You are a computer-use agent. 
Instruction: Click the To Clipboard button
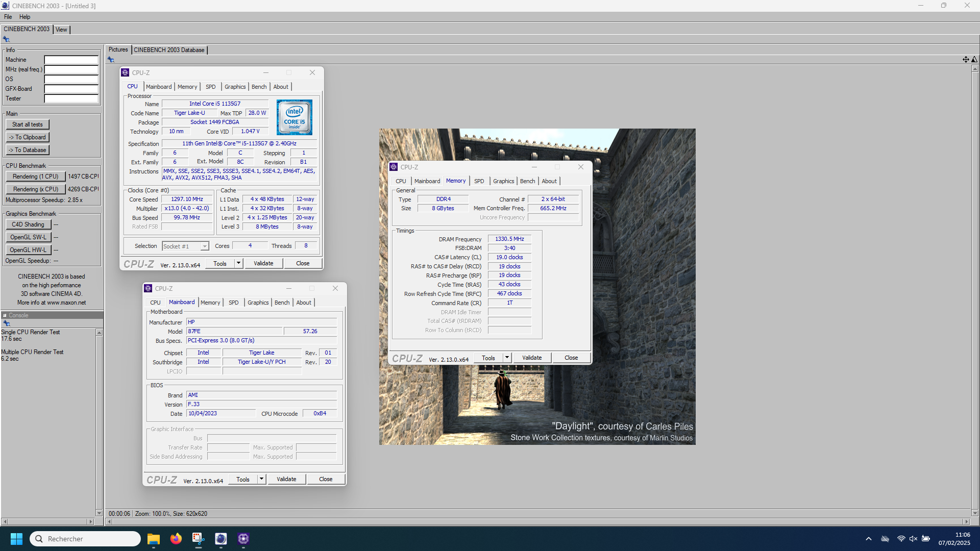click(28, 137)
